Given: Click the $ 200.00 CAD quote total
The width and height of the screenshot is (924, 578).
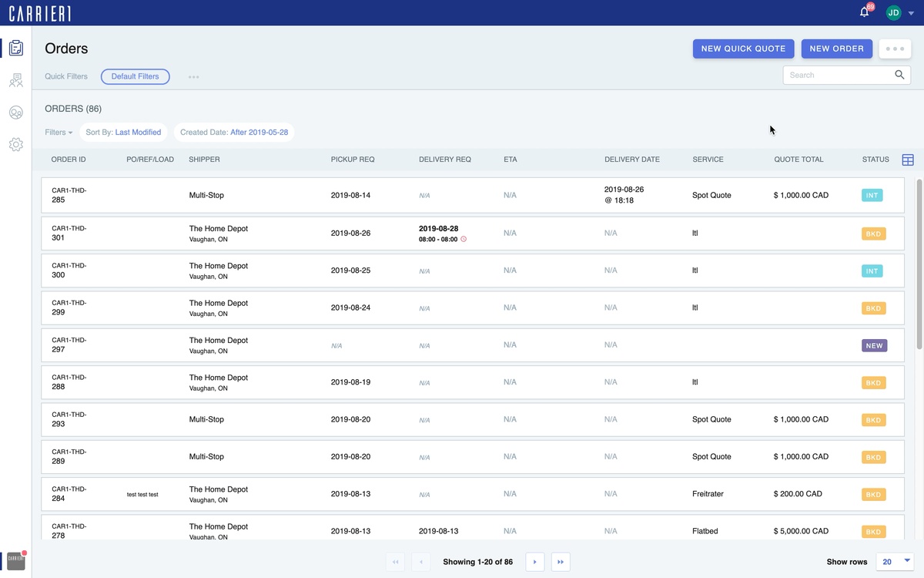Looking at the screenshot, I should tap(796, 494).
